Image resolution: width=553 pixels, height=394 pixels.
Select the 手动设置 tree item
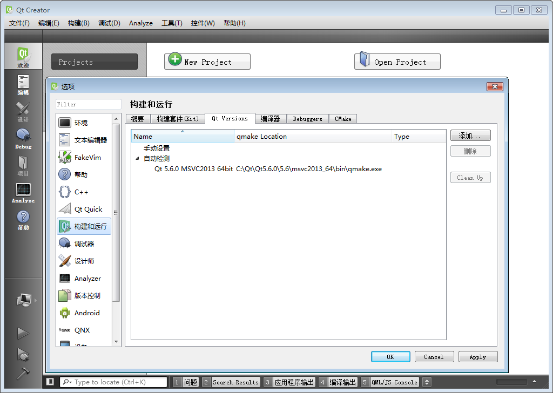point(157,148)
